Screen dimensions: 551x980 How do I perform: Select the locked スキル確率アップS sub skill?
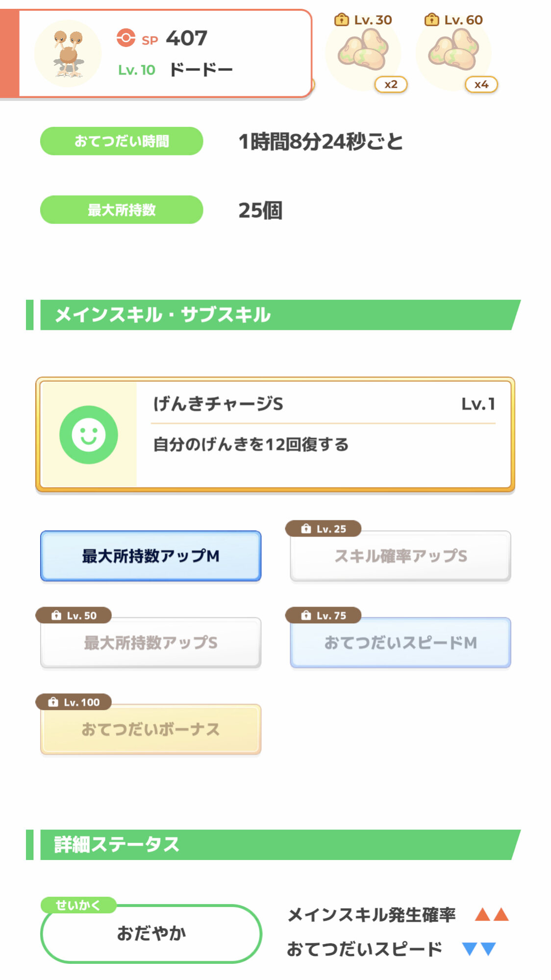click(401, 556)
